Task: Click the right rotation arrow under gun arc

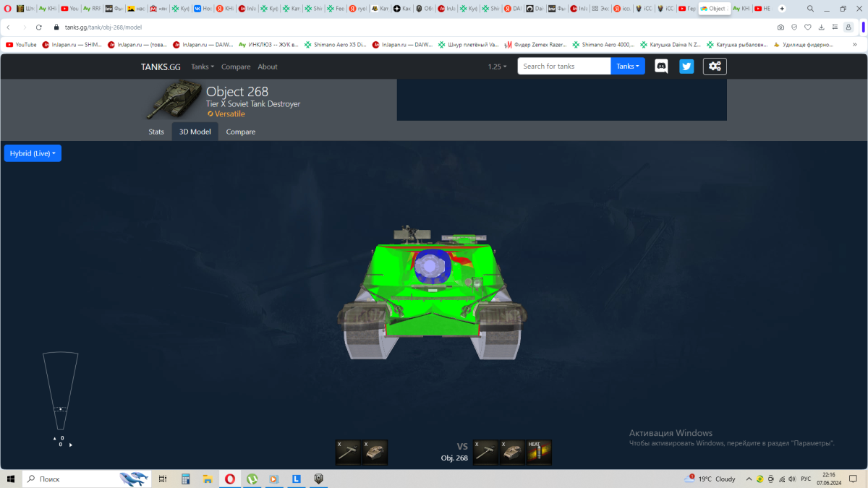Action: coord(70,445)
